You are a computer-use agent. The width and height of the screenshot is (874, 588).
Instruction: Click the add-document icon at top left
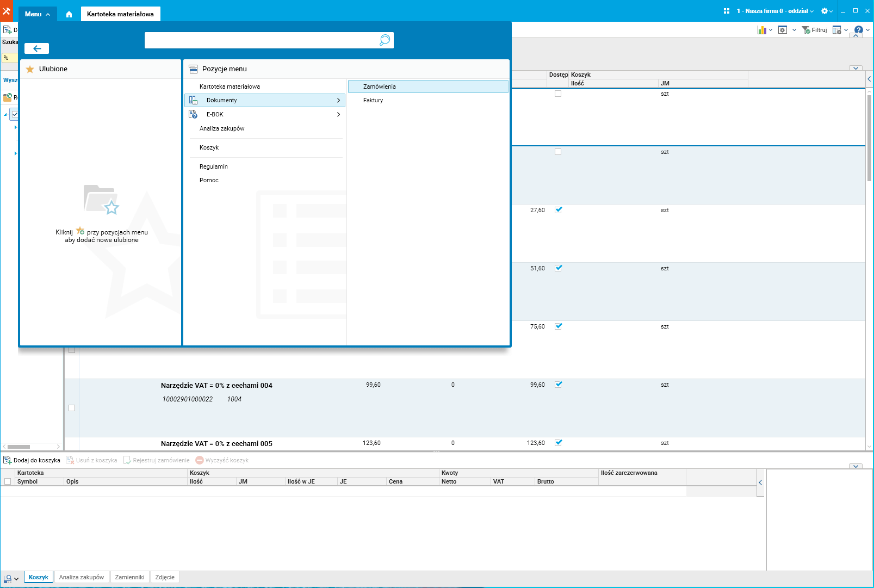[x=8, y=30]
